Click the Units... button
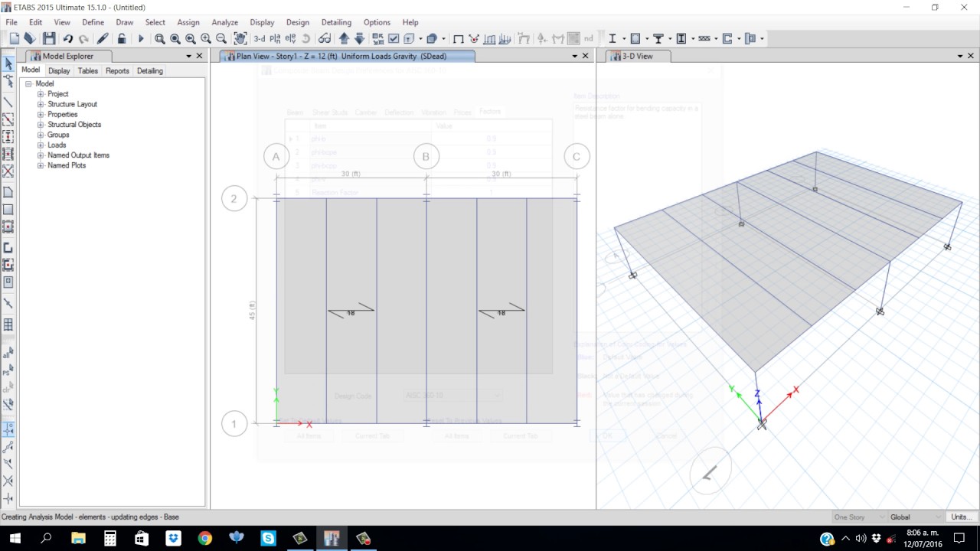The image size is (980, 551). point(961,517)
